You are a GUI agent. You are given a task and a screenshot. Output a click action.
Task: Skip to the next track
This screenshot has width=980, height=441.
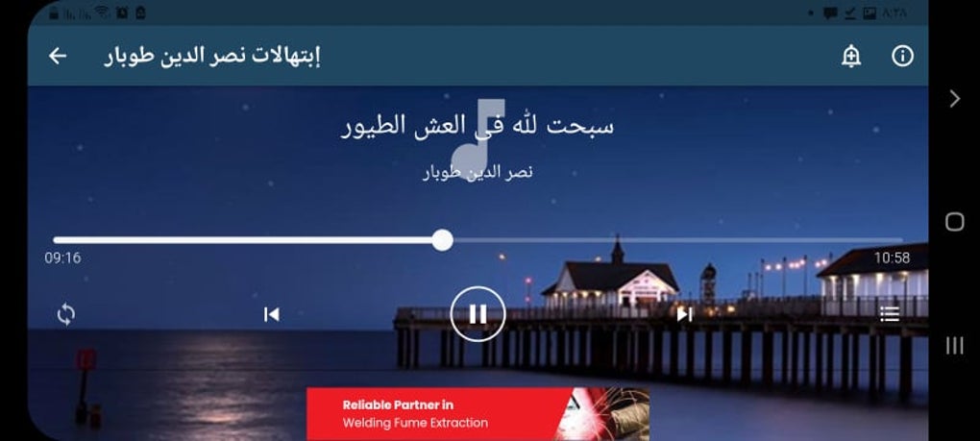pos(684,314)
